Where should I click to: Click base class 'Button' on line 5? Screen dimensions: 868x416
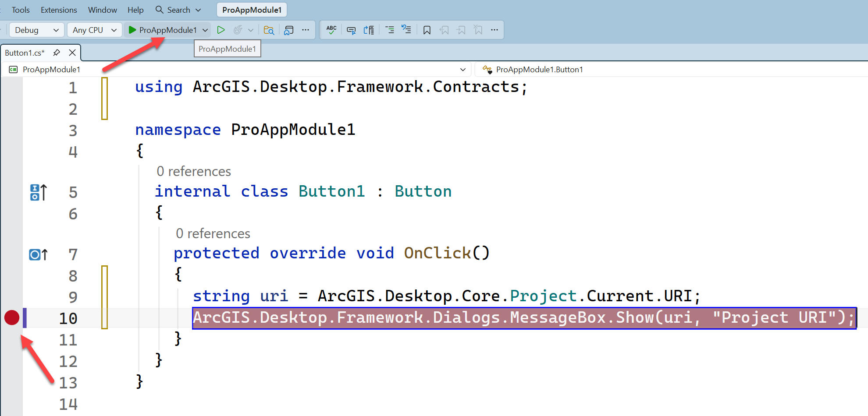(x=423, y=191)
